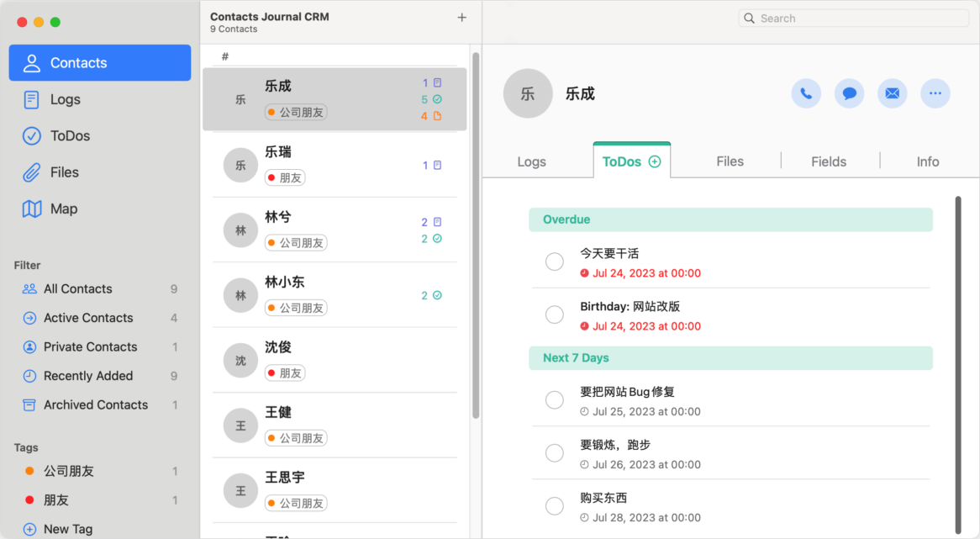Click the orange 公司朋友 tag color dot in sidebar
This screenshot has height=539, width=980.
[x=29, y=472]
